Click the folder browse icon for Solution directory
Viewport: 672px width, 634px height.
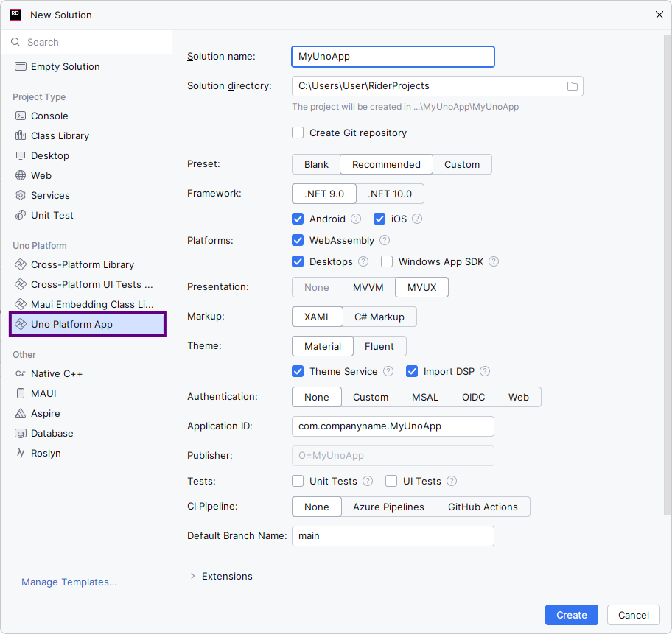[572, 86]
